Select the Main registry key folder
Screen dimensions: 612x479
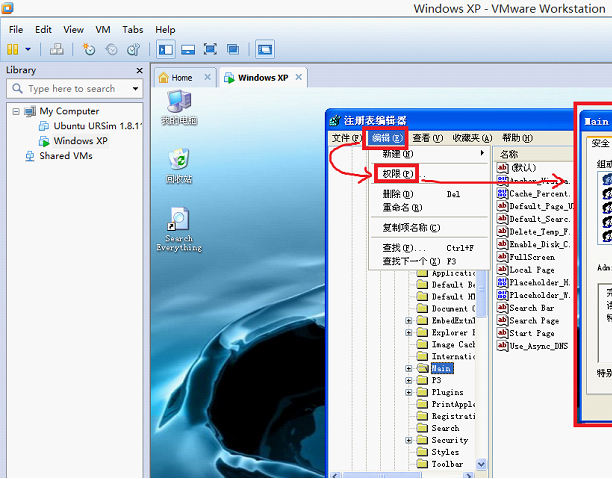click(442, 368)
